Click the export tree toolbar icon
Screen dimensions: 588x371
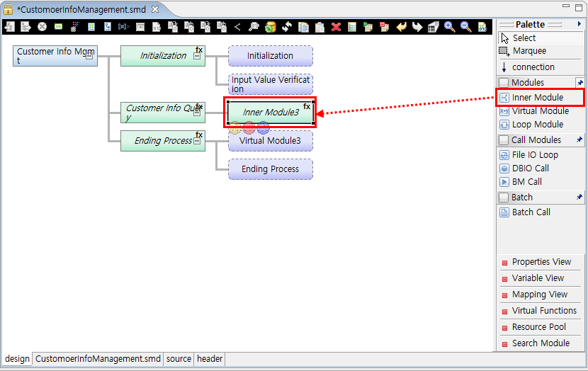(x=26, y=27)
